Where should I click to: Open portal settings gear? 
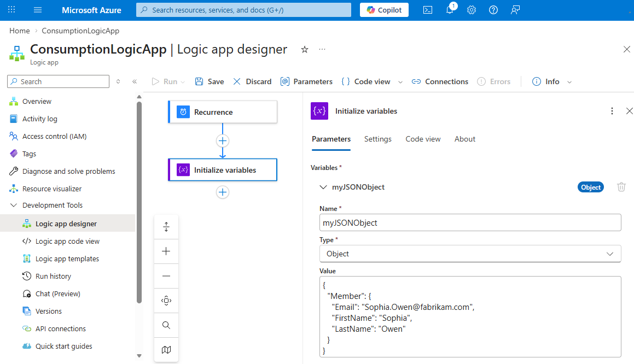[472, 10]
